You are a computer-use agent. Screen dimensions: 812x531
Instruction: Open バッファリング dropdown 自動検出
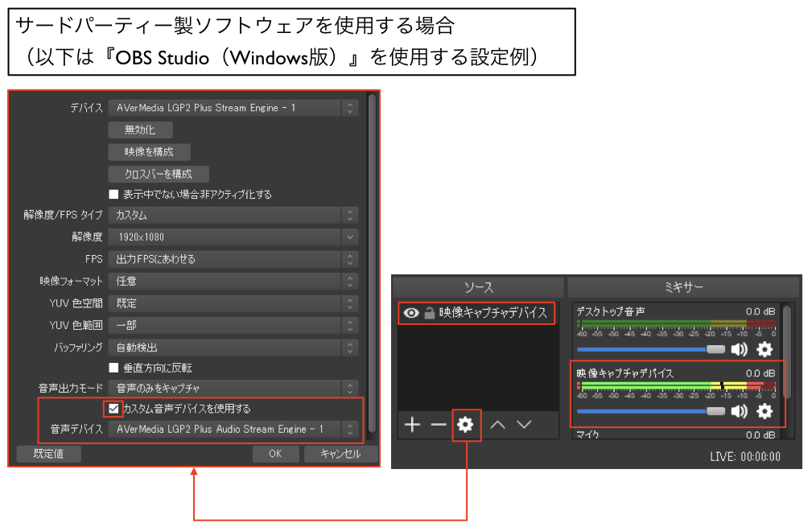pyautogui.click(x=233, y=348)
